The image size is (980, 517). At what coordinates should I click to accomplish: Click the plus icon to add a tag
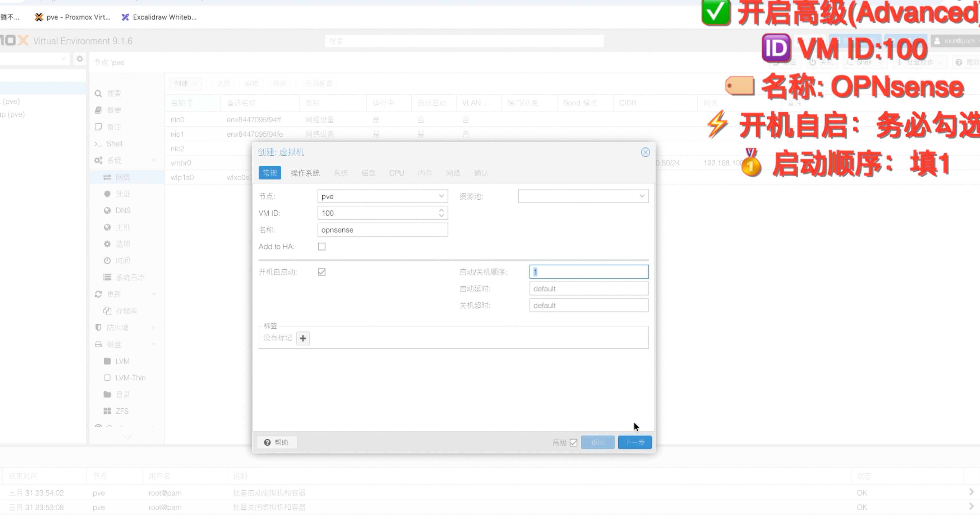tap(303, 338)
